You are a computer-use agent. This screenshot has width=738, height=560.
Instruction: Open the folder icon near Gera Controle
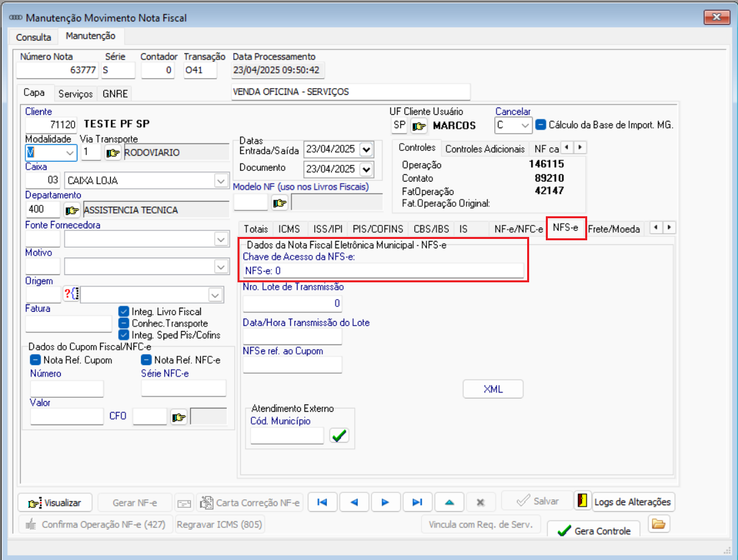659,524
